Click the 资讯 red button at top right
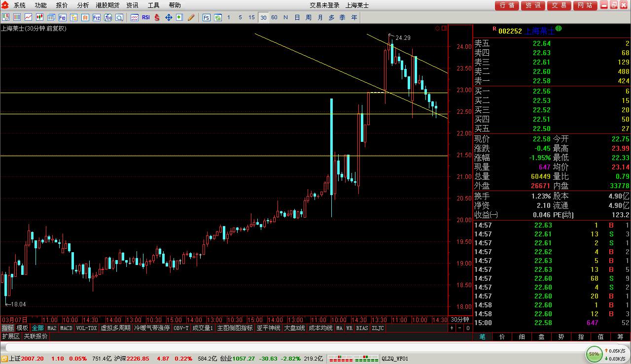631x364 pixels. [533, 5]
